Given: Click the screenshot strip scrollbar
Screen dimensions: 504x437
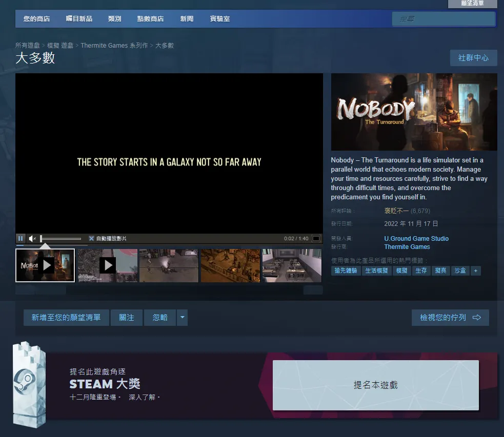Looking at the screenshot, I should (x=169, y=290).
